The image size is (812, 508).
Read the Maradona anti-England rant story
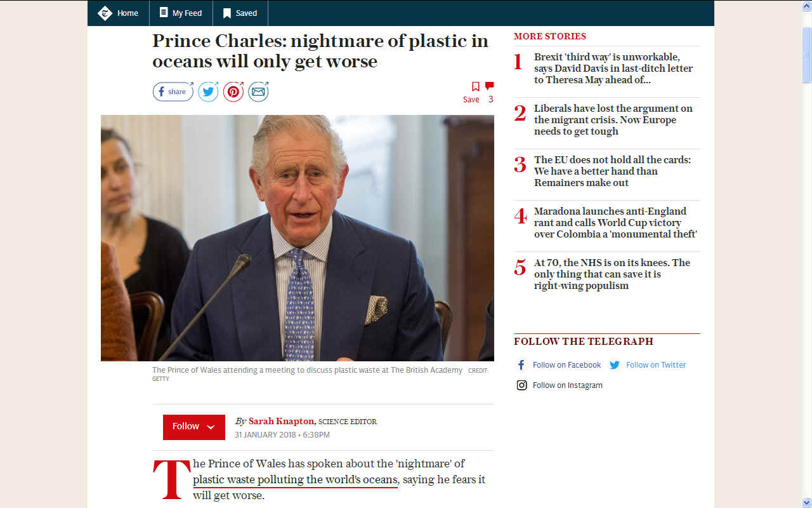(x=615, y=223)
